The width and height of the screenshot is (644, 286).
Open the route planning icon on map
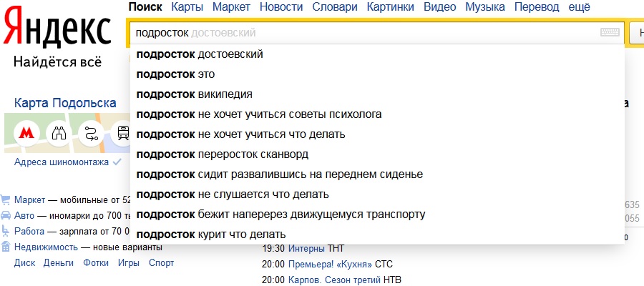coord(91,133)
